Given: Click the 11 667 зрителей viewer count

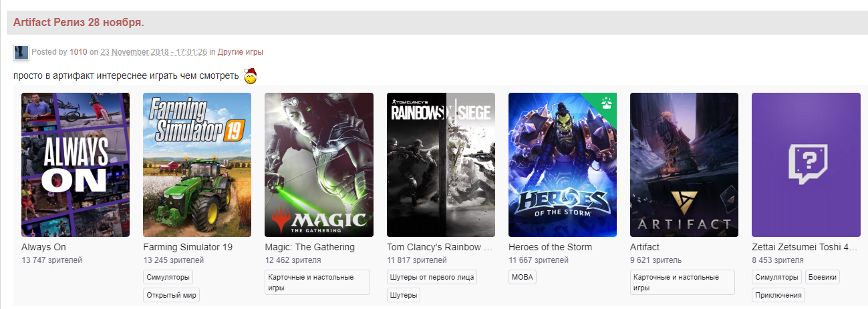Looking at the screenshot, I should coord(539,260).
